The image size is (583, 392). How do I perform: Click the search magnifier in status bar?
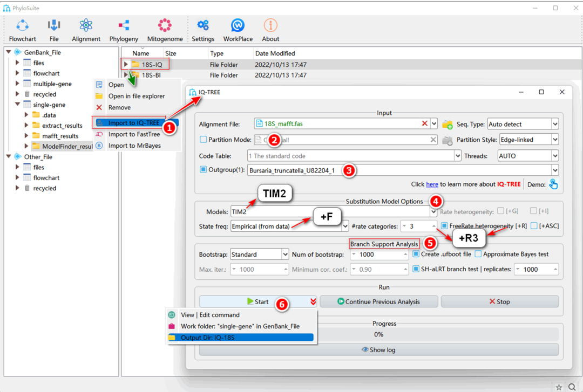pos(572,387)
